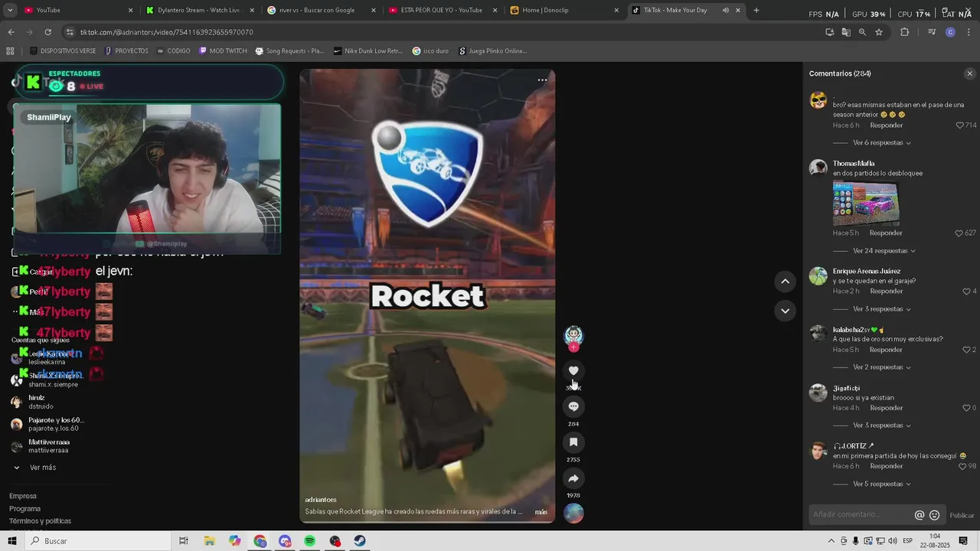Expand Ver 5 respuestas
The width and height of the screenshot is (980, 551).
coord(881,484)
